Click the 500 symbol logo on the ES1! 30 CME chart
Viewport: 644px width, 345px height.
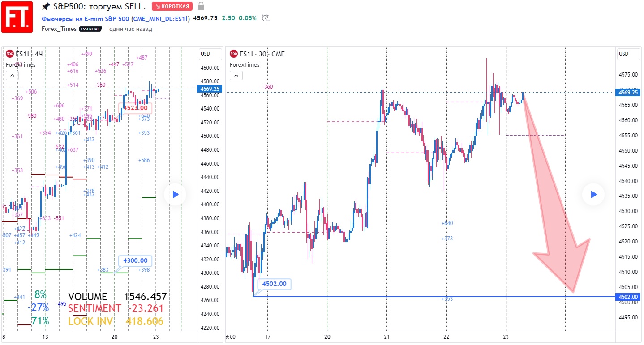click(233, 54)
